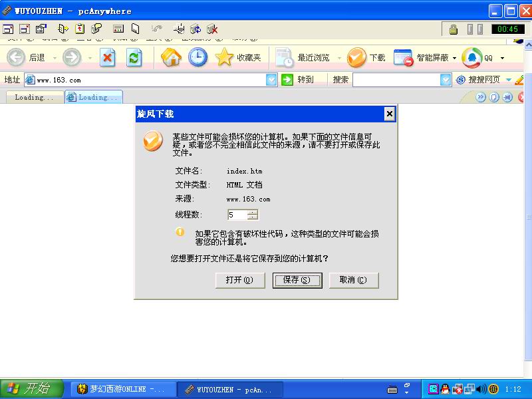
Task: Expand the recently viewed (最近浏览) dropdown arrow
Action: [339, 58]
